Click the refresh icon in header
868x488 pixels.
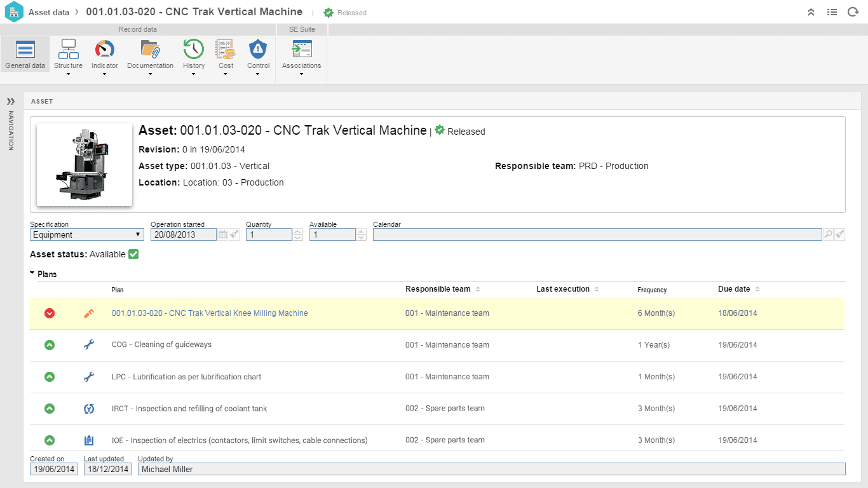(853, 12)
